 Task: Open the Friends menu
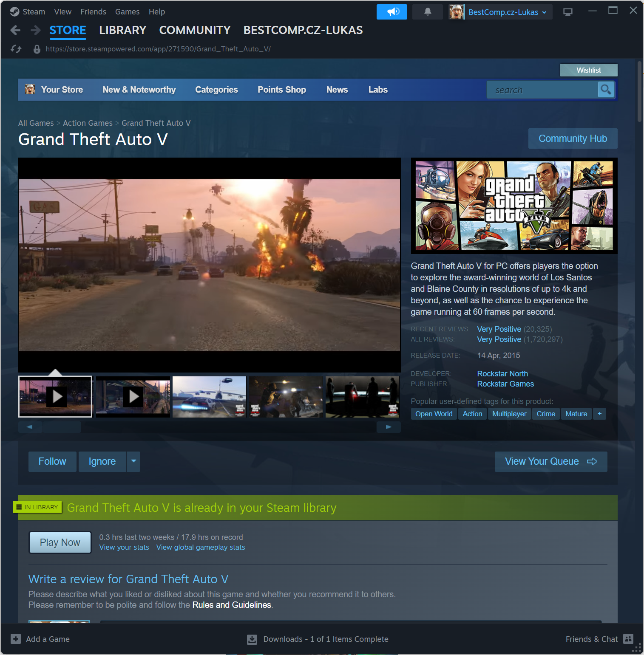click(94, 12)
